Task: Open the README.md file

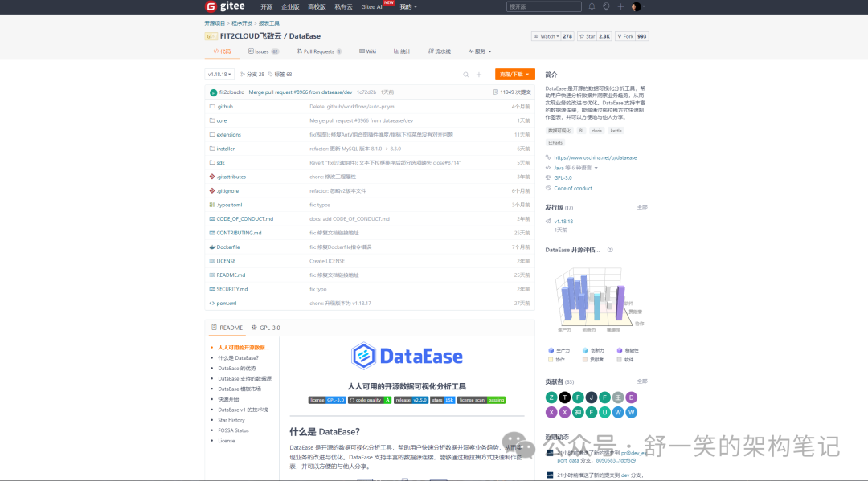Action: [231, 275]
